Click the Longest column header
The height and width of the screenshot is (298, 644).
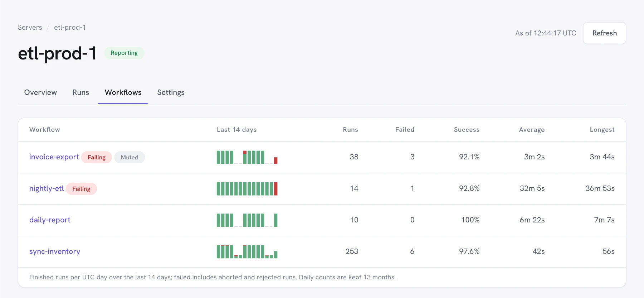pyautogui.click(x=602, y=130)
